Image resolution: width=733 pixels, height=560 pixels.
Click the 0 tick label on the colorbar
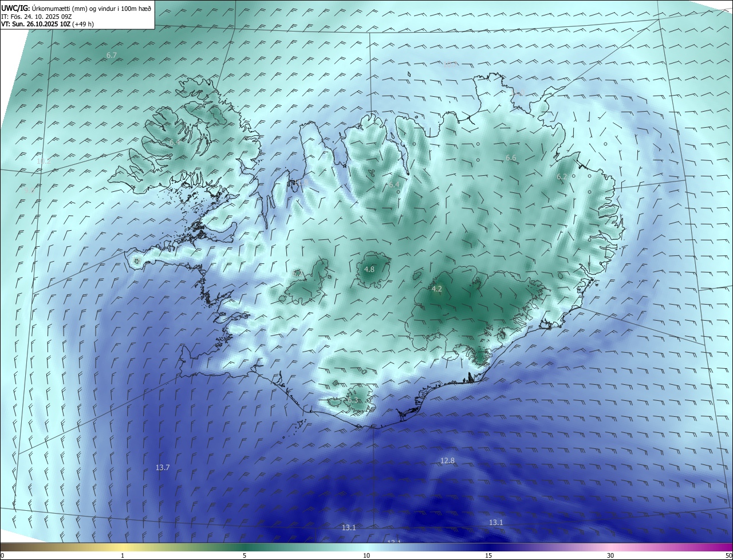tap(2, 555)
